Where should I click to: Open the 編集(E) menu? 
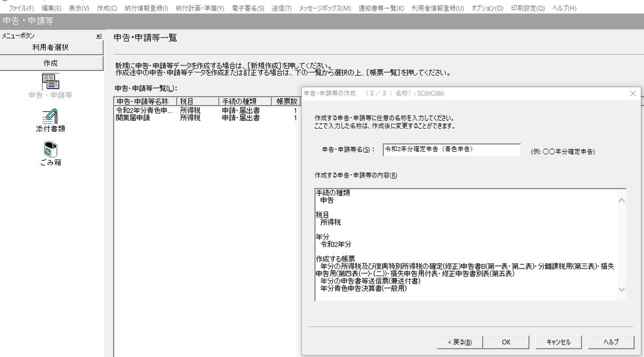coord(51,8)
